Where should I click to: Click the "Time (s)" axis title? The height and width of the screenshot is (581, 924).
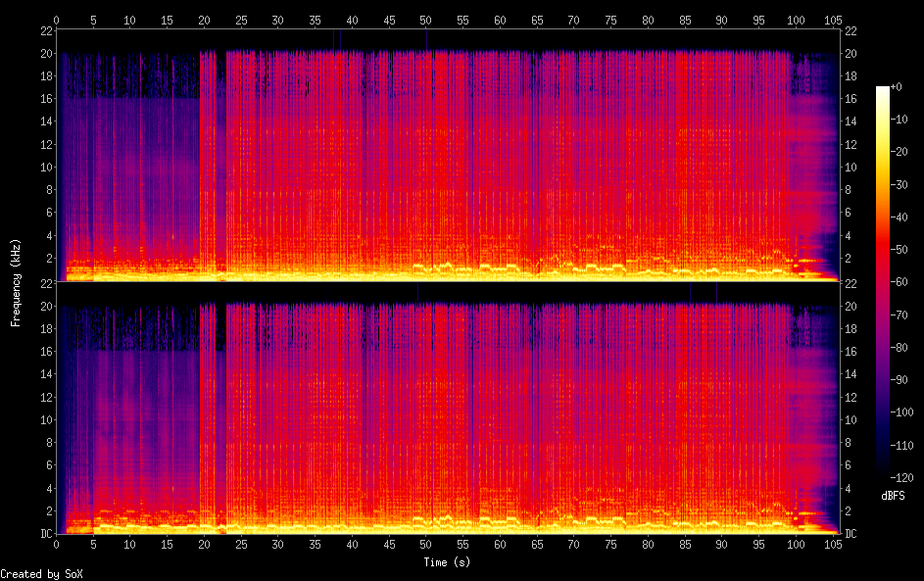pos(447,562)
